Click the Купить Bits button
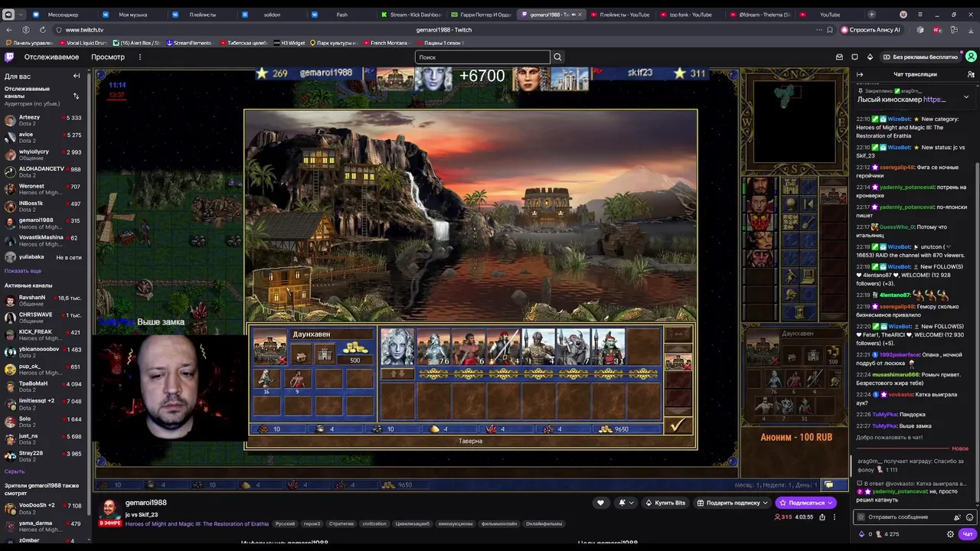 click(x=665, y=503)
